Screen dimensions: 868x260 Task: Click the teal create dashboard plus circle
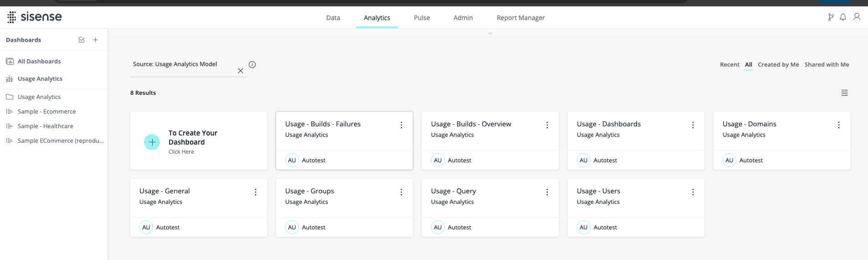152,142
